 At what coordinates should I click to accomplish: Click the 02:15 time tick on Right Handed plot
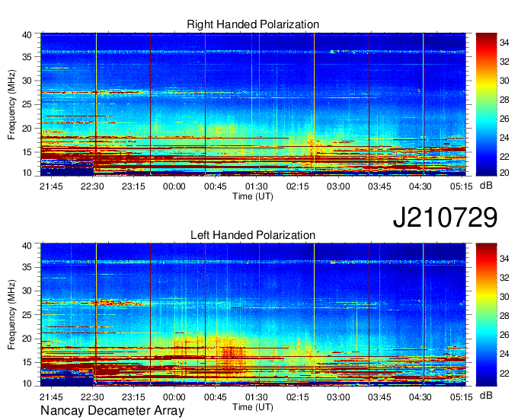(x=297, y=186)
